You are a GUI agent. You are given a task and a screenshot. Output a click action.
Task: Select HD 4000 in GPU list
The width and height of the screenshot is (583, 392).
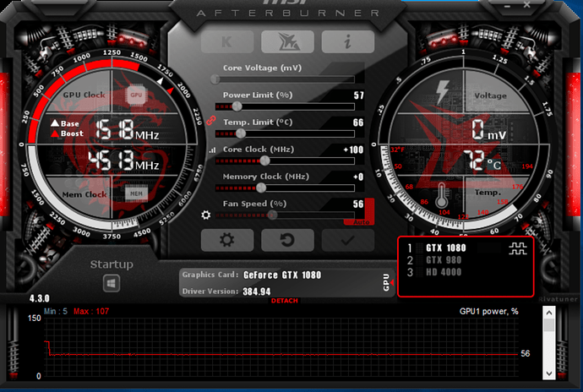click(444, 272)
